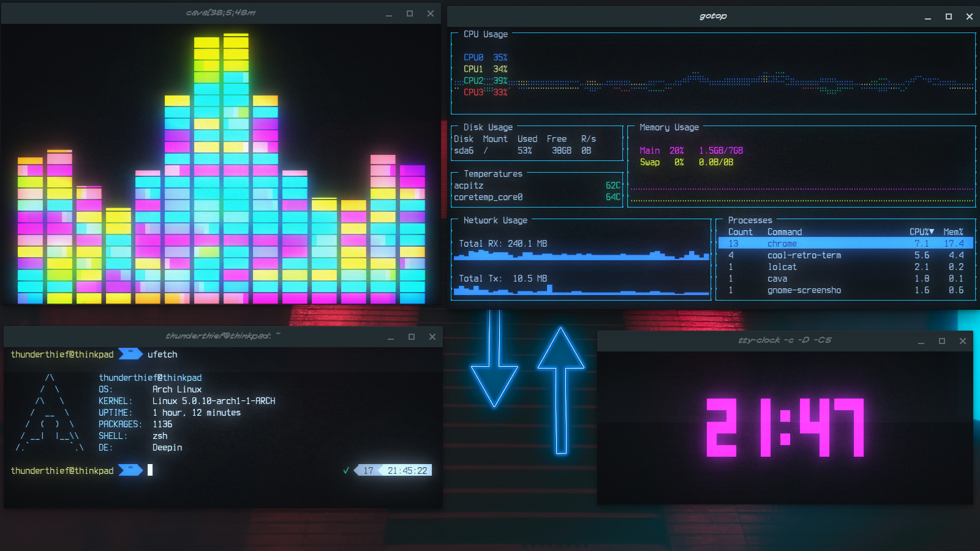Viewport: 980px width, 551px height.
Task: Maximize the thunderthief@thinkpad terminal window
Action: click(412, 337)
